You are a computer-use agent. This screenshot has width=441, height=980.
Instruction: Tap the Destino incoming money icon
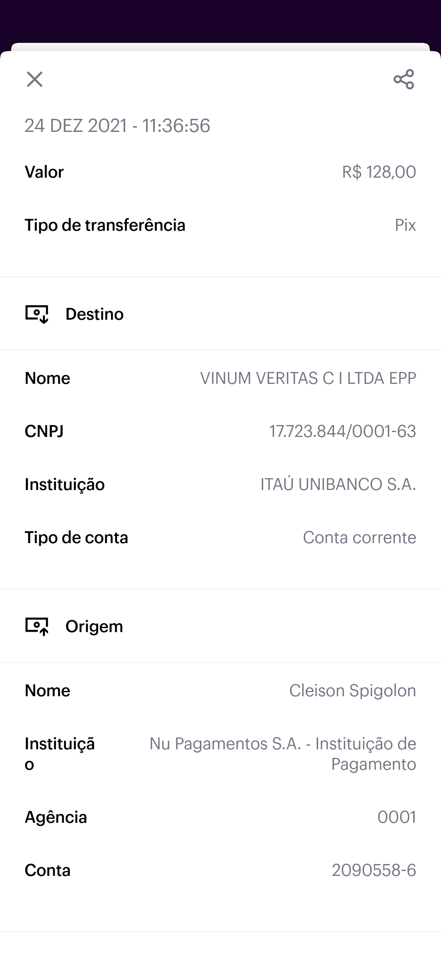[x=37, y=314]
